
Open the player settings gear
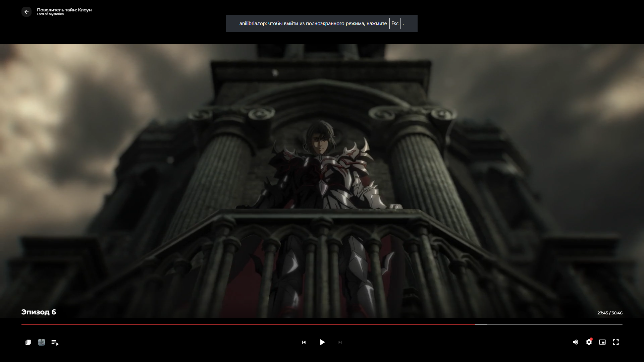(x=589, y=342)
